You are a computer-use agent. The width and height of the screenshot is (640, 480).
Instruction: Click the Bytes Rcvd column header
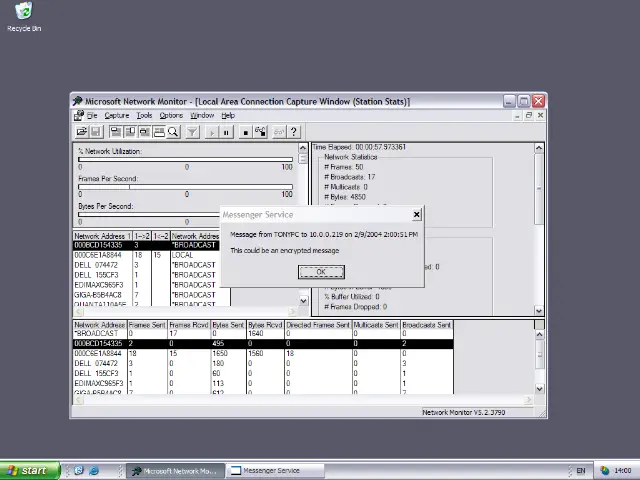point(265,325)
